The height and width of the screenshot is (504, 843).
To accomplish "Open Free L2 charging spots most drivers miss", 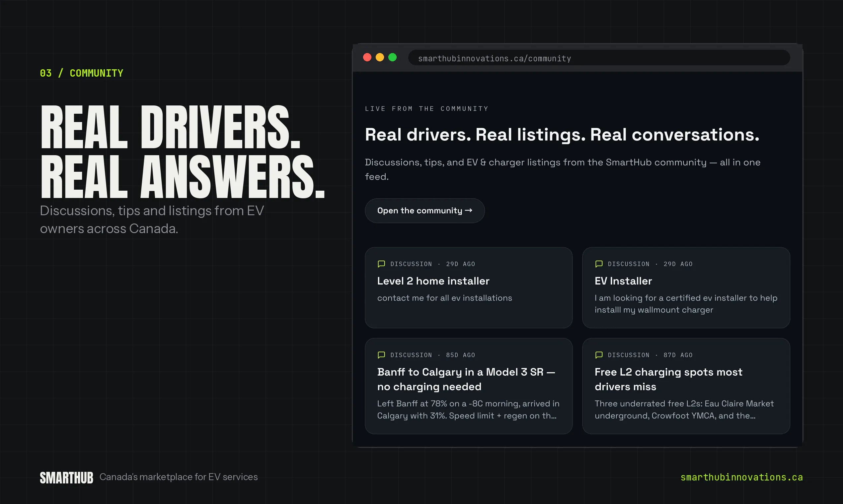I will [x=668, y=379].
